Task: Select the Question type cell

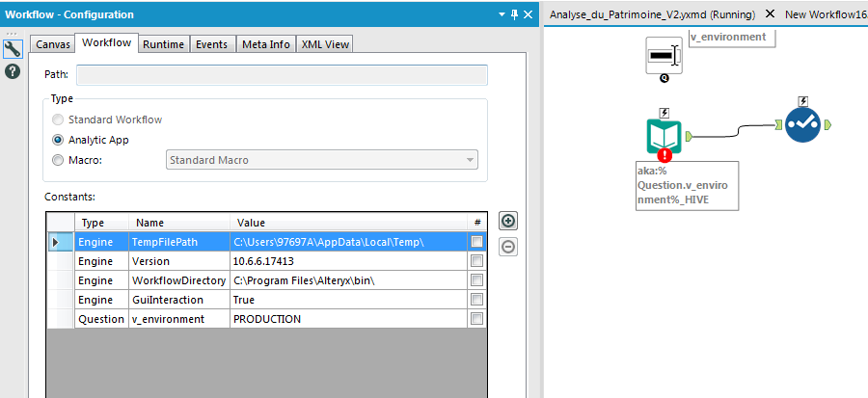Action: pos(101,319)
